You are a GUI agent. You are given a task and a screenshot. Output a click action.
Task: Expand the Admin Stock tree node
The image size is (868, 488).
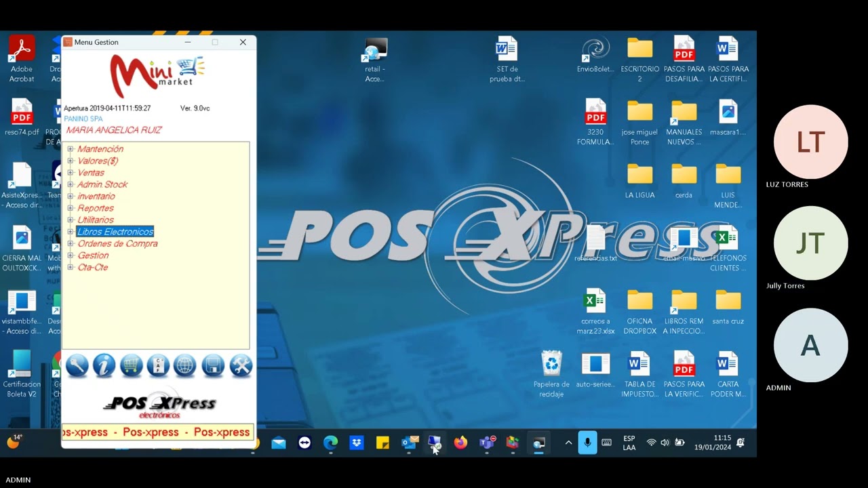[70, 184]
